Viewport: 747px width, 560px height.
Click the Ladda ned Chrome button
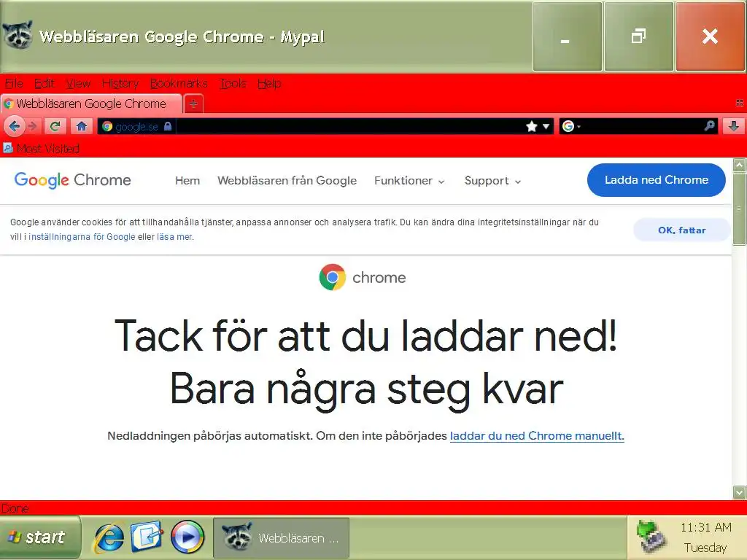pos(656,180)
